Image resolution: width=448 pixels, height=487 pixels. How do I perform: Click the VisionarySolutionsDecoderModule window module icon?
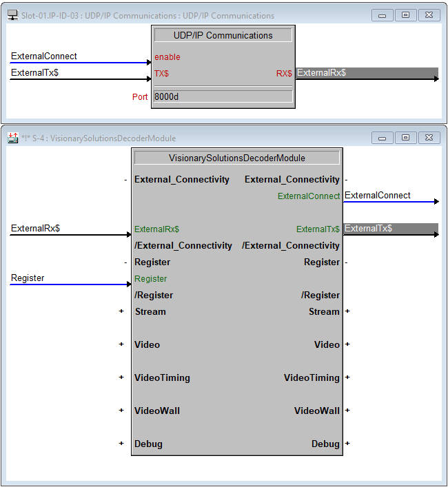[x=12, y=138]
